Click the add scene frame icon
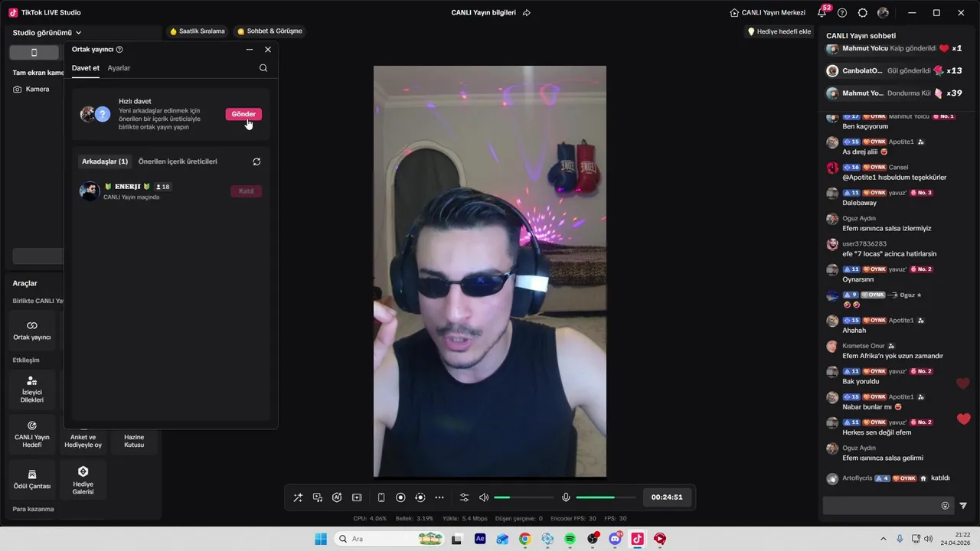The width and height of the screenshot is (980, 551). tap(357, 497)
